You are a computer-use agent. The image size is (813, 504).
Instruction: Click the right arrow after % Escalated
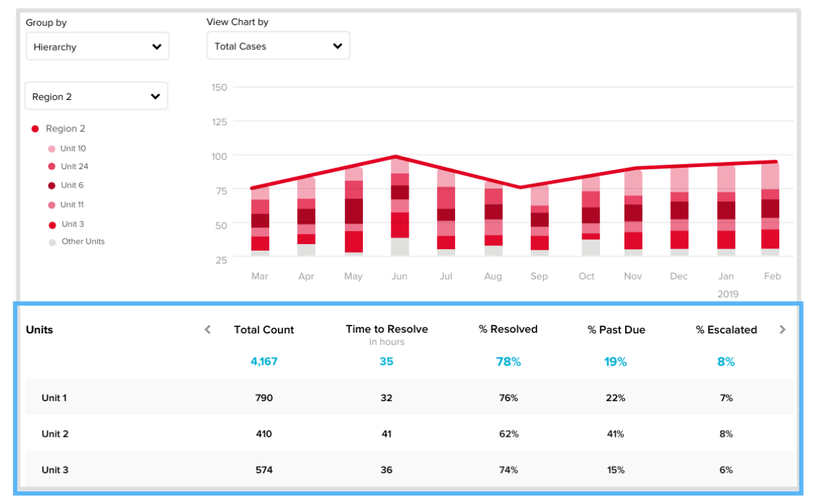coord(782,330)
